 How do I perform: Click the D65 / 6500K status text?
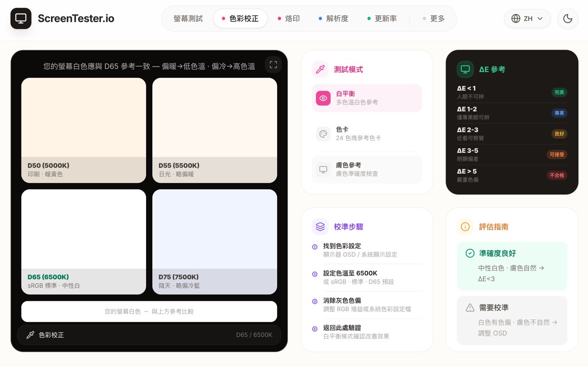click(x=254, y=335)
